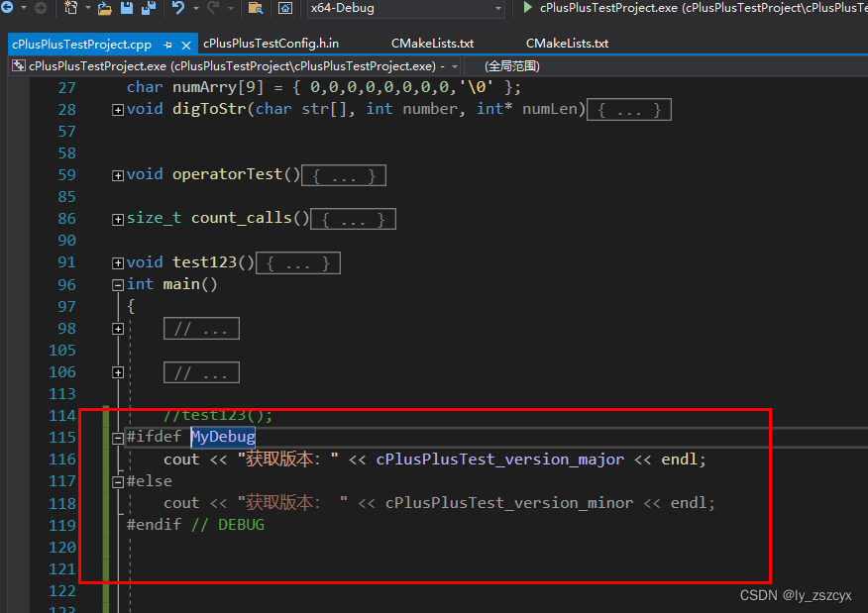Click the highlighted MyDebug identifier

coord(223,437)
